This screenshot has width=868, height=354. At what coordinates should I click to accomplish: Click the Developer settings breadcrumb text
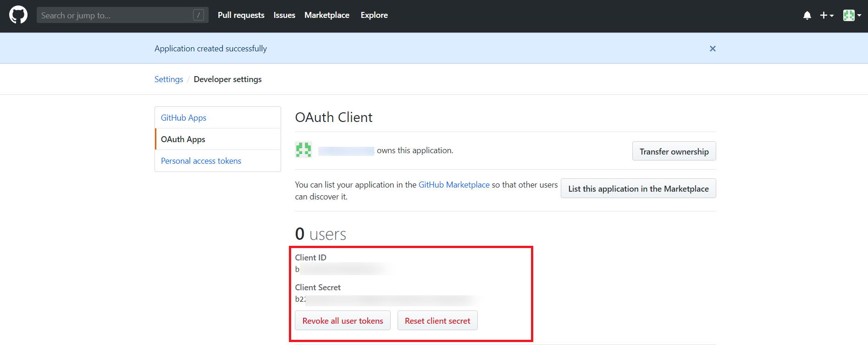pyautogui.click(x=228, y=79)
